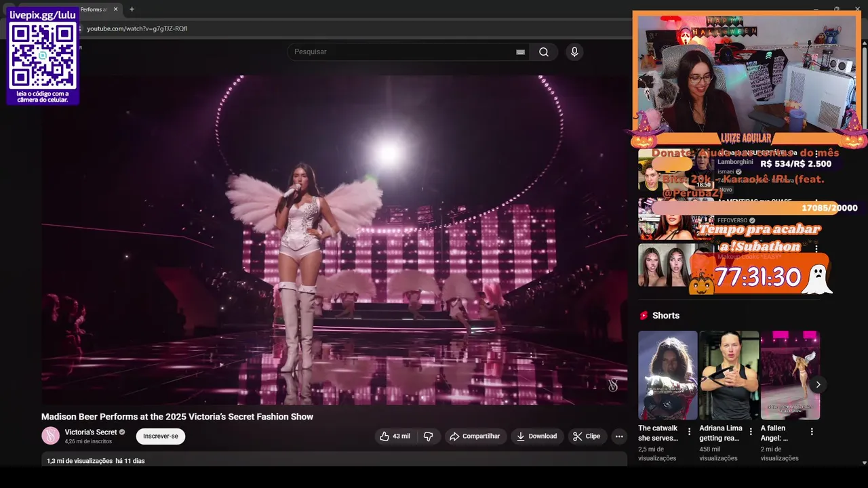Image resolution: width=868 pixels, height=488 pixels.
Task: Open the Compartilhar share dialog
Action: point(475,436)
